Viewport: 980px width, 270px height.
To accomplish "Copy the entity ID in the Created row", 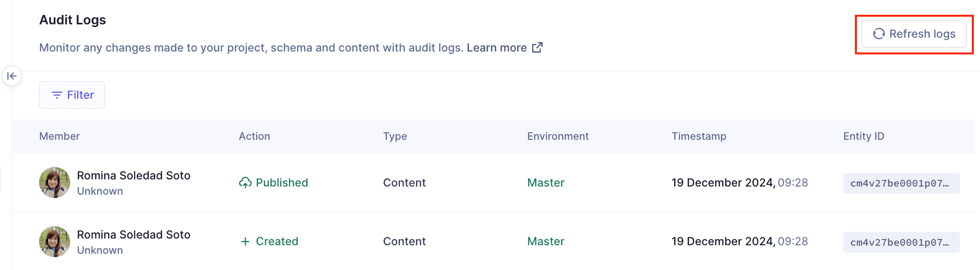I will pos(901,242).
